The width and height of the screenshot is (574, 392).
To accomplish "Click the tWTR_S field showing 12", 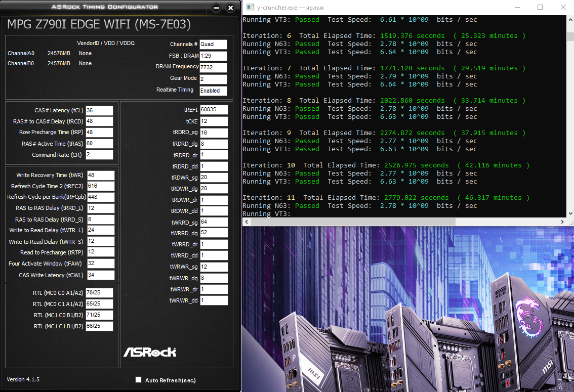I will click(x=101, y=241).
